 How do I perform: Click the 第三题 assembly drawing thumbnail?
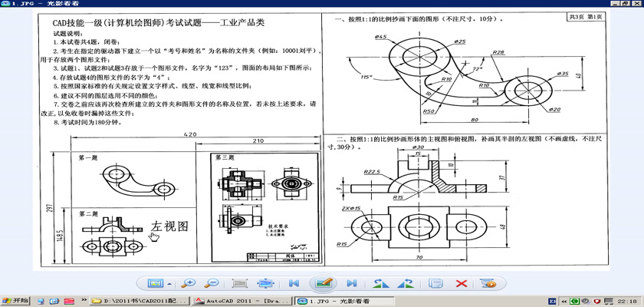click(x=264, y=207)
